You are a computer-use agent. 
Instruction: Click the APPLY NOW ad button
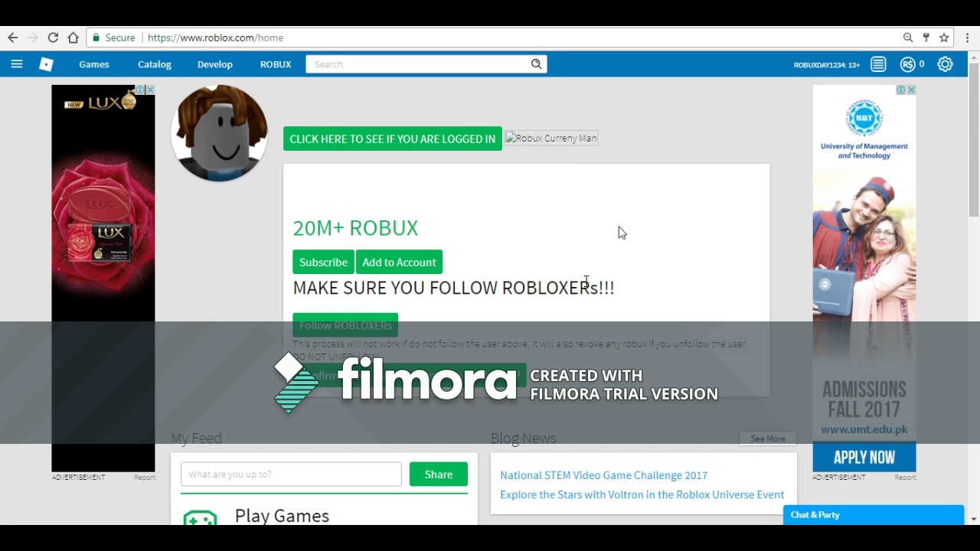click(864, 458)
